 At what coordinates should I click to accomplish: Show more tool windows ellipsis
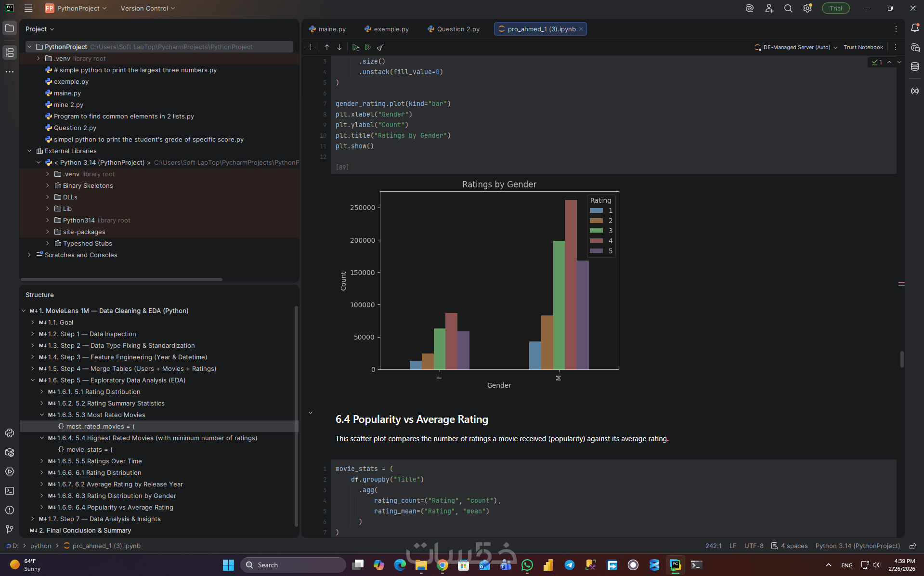click(10, 72)
